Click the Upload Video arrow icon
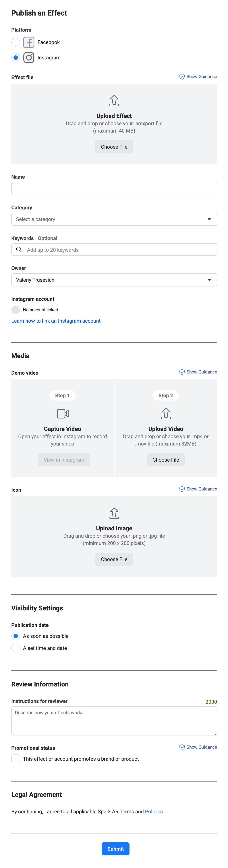This screenshot has width=228, height=868. (x=166, y=414)
